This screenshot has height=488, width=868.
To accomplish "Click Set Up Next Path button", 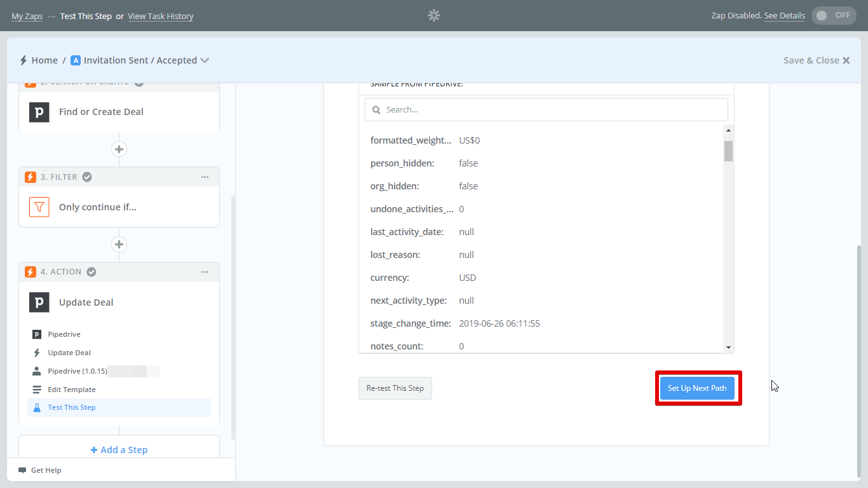I will [x=697, y=388].
